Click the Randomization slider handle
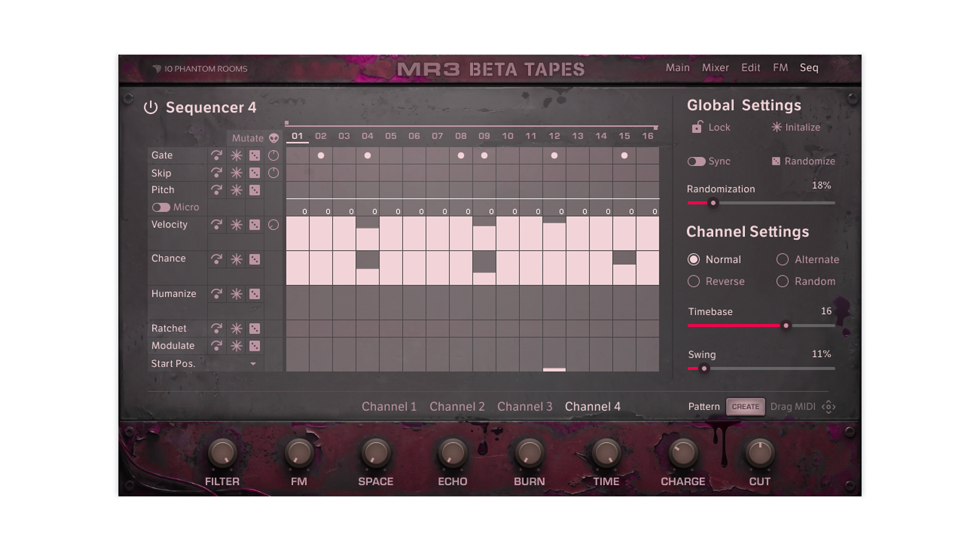 [x=714, y=203]
